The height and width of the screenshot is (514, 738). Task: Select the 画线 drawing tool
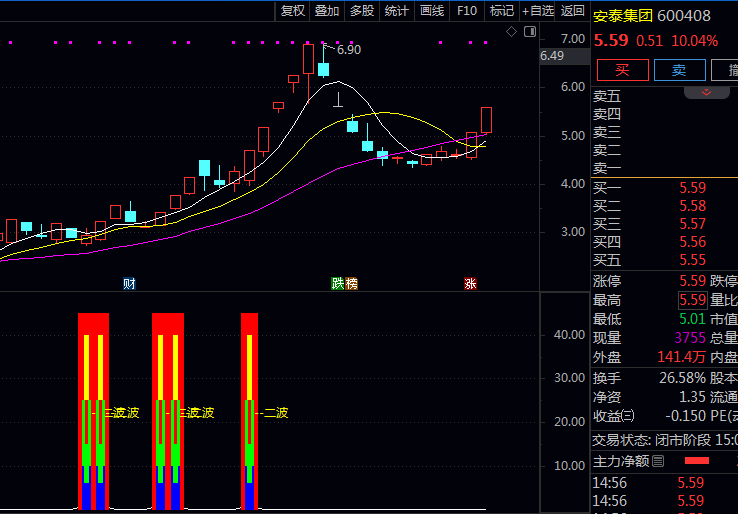pos(431,11)
